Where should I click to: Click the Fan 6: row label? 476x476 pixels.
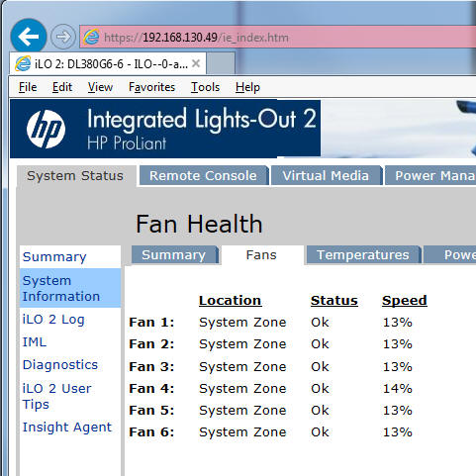pyautogui.click(x=151, y=432)
